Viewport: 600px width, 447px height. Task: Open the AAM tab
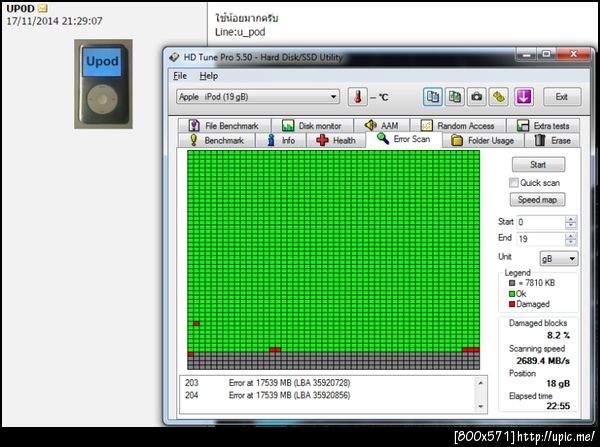click(382, 126)
